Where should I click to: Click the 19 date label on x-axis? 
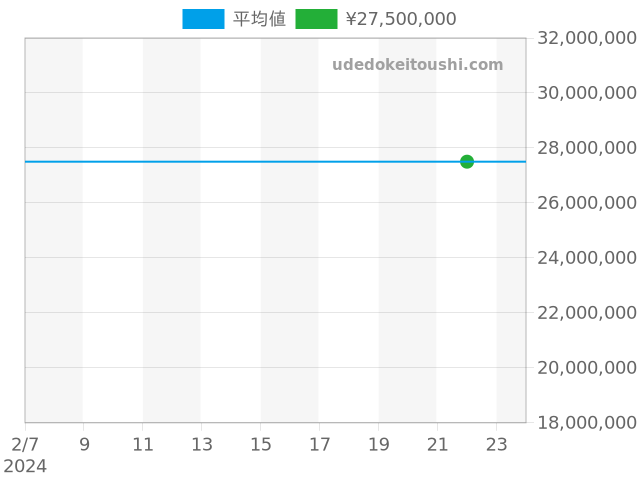pyautogui.click(x=379, y=444)
